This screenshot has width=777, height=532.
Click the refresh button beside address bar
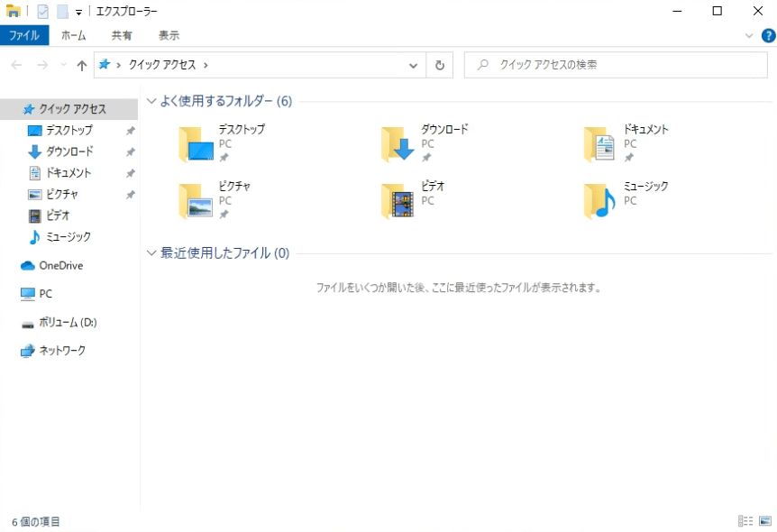[439, 65]
